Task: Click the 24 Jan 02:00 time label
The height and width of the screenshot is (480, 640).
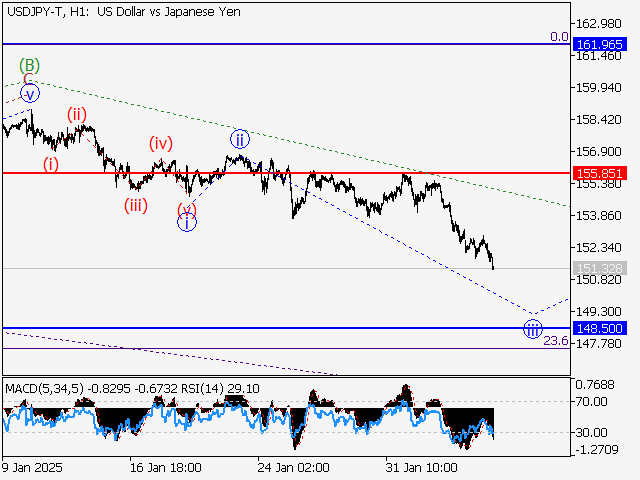Action: coord(293,466)
